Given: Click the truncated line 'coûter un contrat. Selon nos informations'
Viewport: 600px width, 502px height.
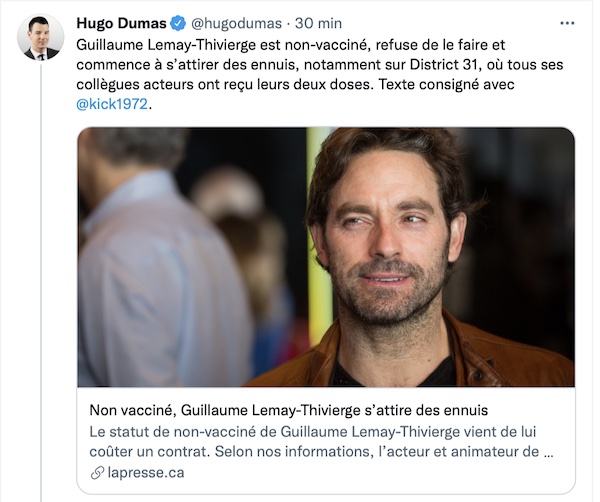Looking at the screenshot, I should (231, 451).
